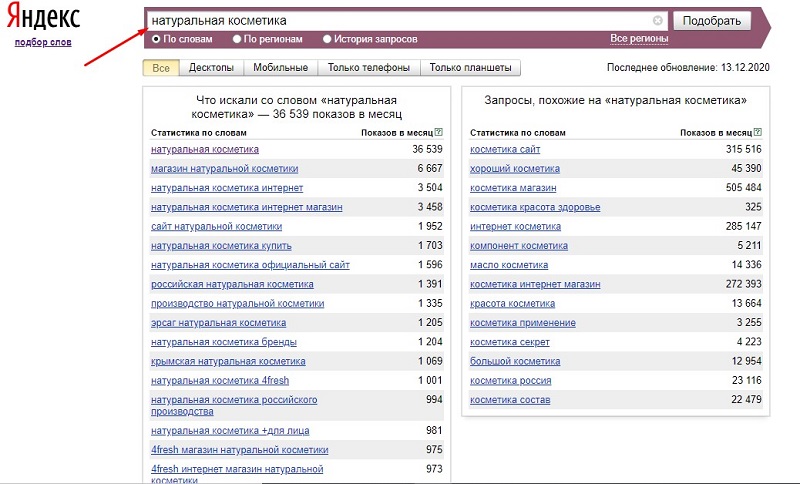Open 'красота косметика' link
800x484 pixels.
pyautogui.click(x=512, y=303)
